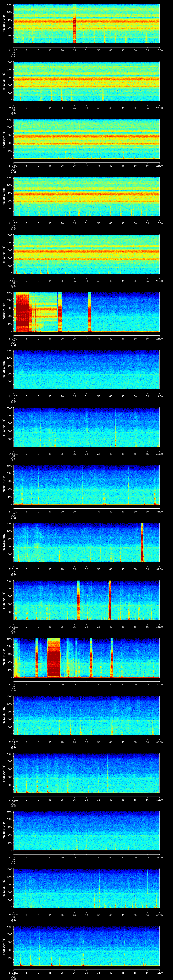This screenshot has width=173, height=980.
Task: Select the red burst near 31 seconds in 21:27 row
Action: pos(90,312)
